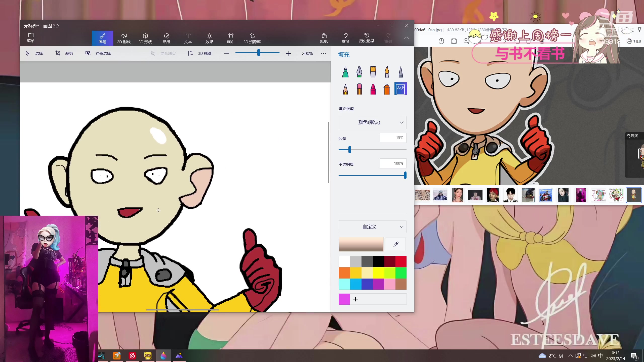Click the canvas zoom slider handle
Image resolution: width=644 pixels, height=362 pixels.
click(258, 53)
